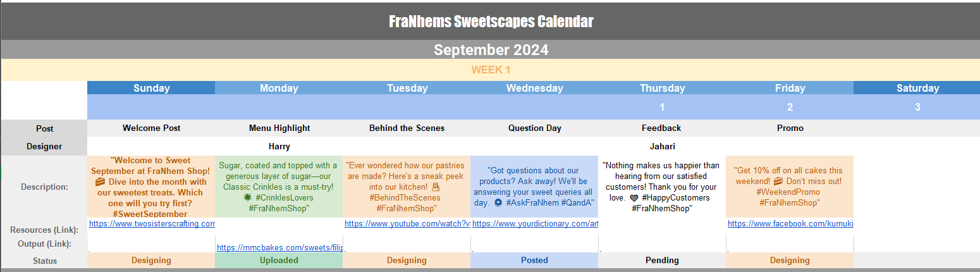Image resolution: width=980 pixels, height=272 pixels.
Task: Select the 'September 2024' title cell
Action: pos(490,50)
